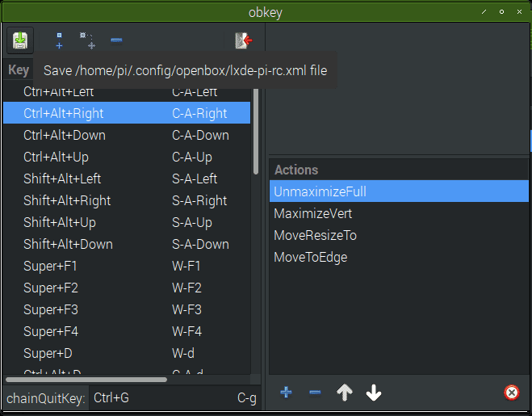Screen dimensions: 532x416
Task: Click the horizontal scrollbar under key list
Action: pyautogui.click(x=86, y=380)
